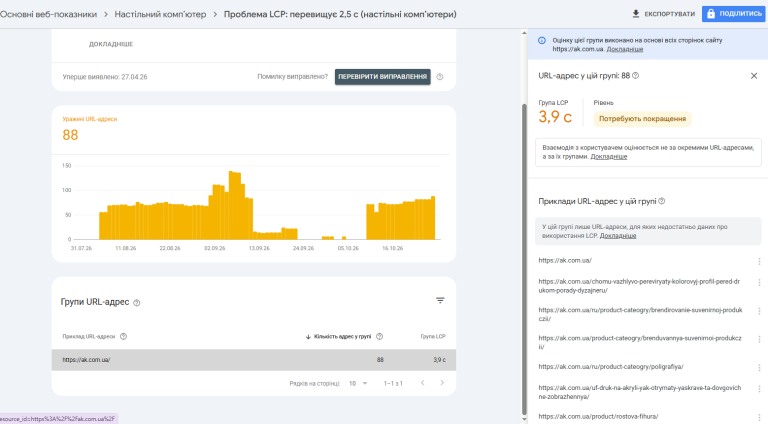This screenshot has width=768, height=424.
Task: Click the Export download icon
Action: pos(636,14)
